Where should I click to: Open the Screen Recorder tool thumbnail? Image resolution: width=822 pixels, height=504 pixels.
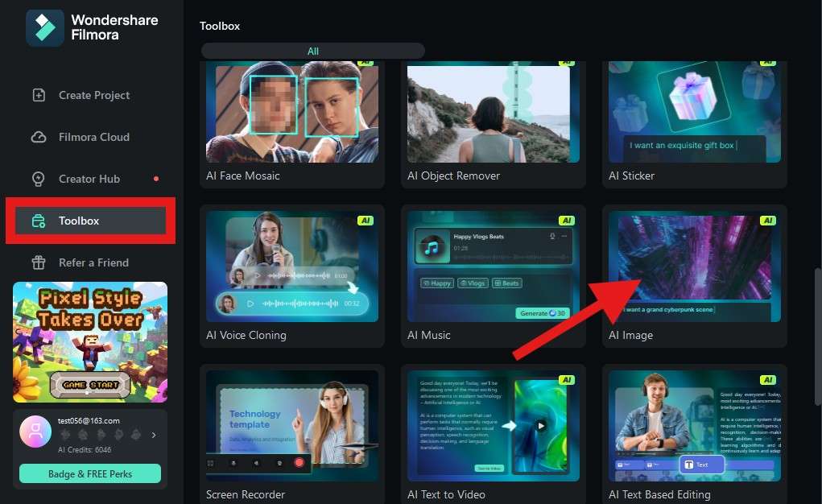tap(292, 426)
